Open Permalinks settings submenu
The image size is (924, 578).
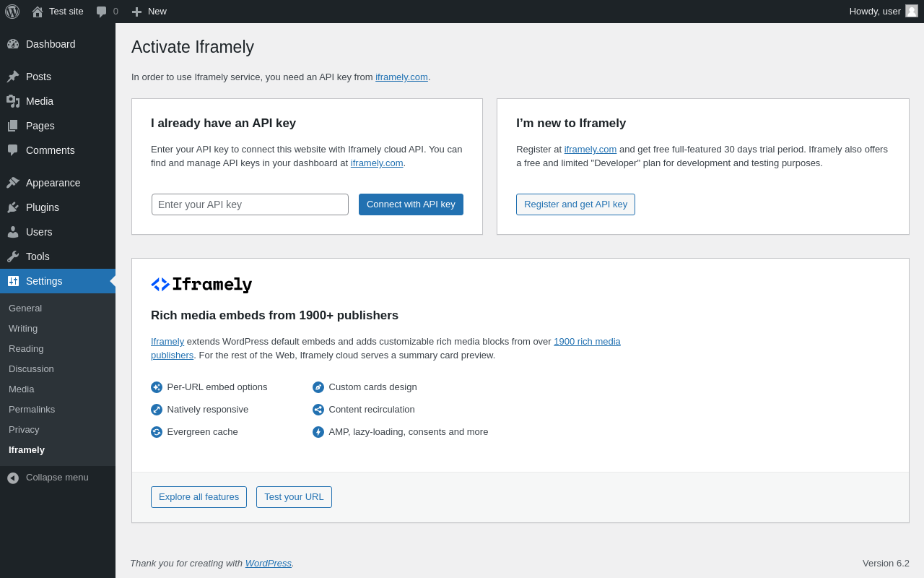[32, 409]
